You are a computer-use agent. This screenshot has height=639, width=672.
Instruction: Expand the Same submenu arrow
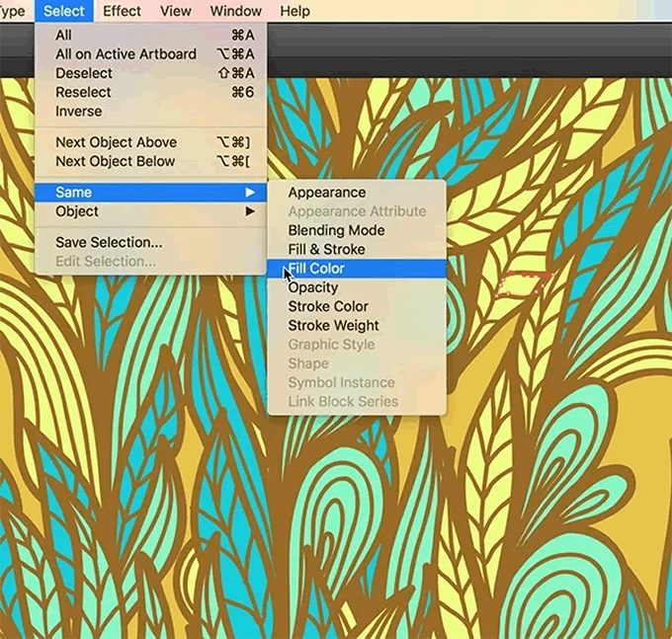pos(250,193)
